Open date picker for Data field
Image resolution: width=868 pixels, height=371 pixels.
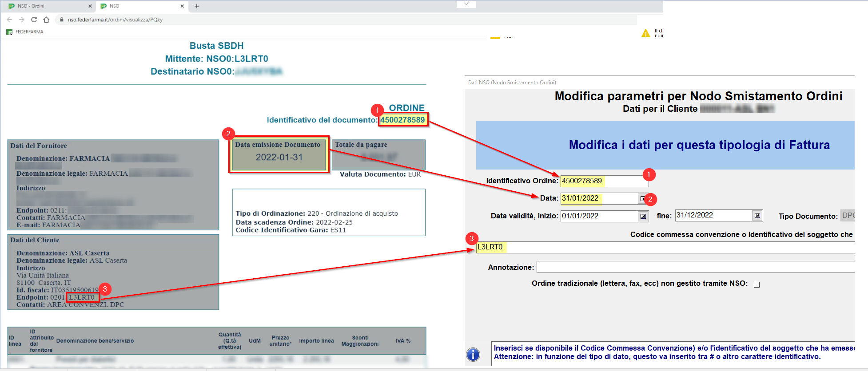coord(642,199)
